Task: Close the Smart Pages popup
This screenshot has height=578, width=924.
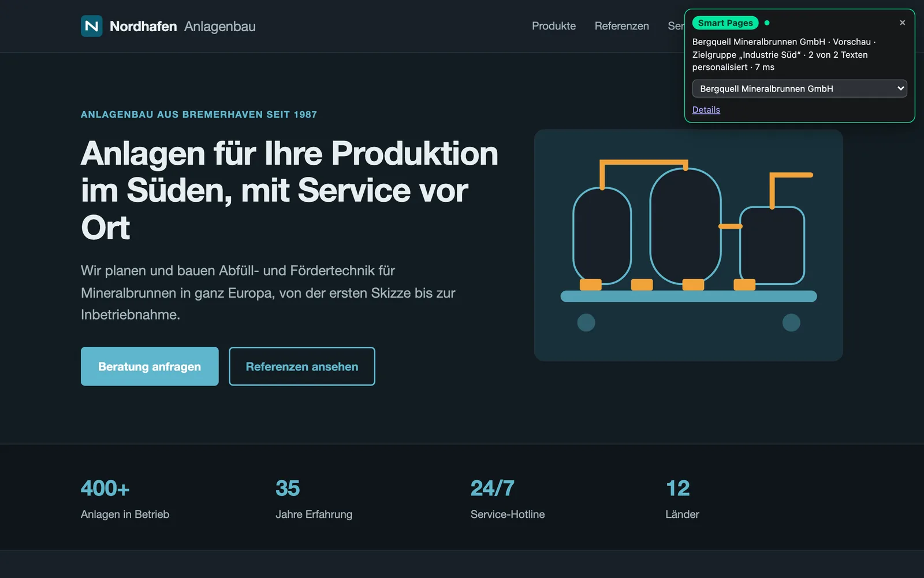Action: [903, 23]
